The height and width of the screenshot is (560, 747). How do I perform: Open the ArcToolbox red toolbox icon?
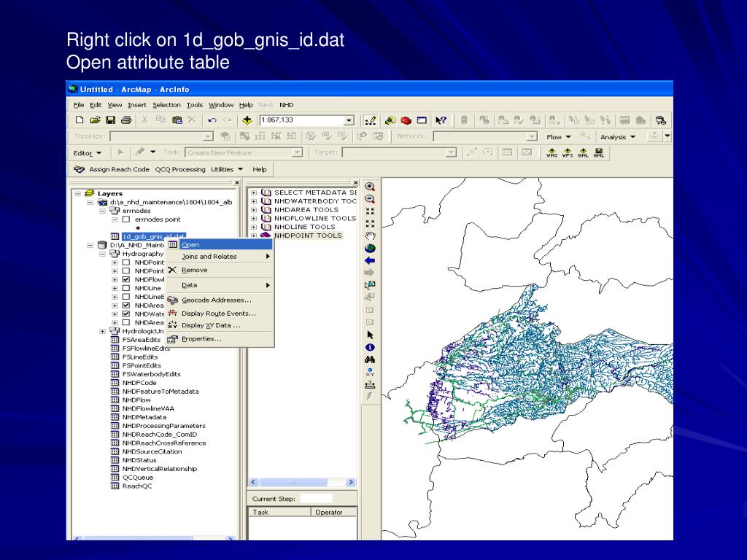(x=406, y=120)
